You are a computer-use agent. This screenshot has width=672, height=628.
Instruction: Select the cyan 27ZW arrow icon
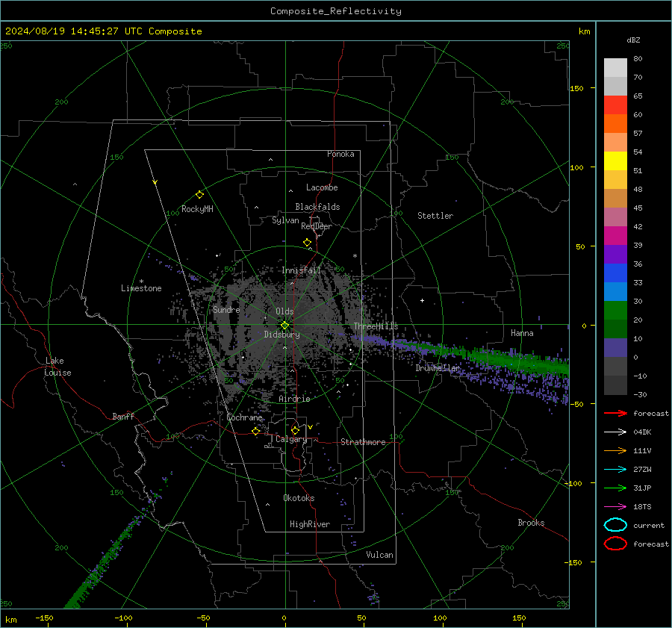pos(615,470)
